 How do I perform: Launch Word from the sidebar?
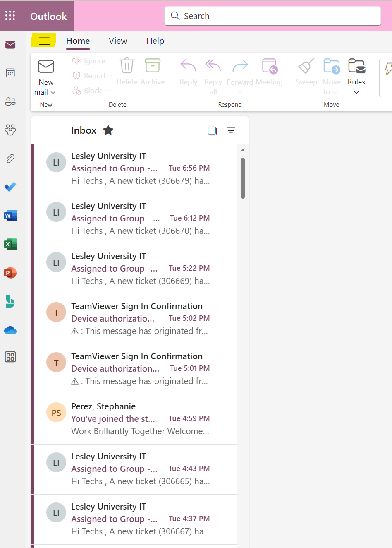(10, 216)
